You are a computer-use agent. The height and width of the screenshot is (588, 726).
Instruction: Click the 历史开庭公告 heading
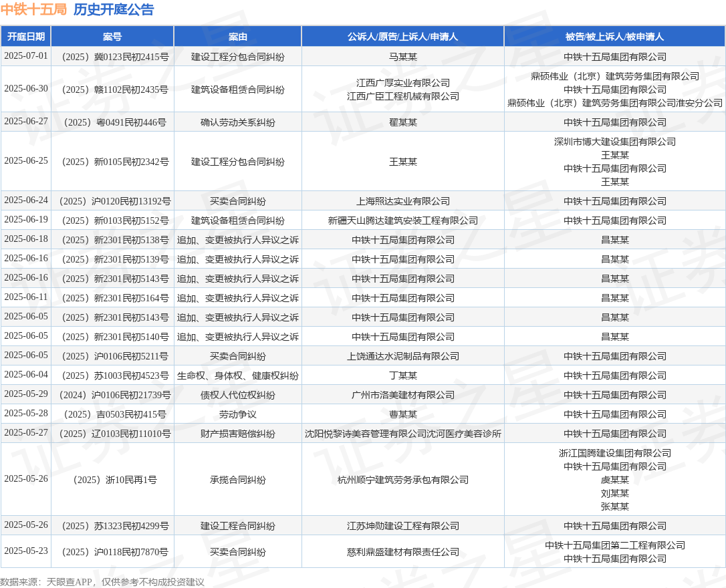114,9
